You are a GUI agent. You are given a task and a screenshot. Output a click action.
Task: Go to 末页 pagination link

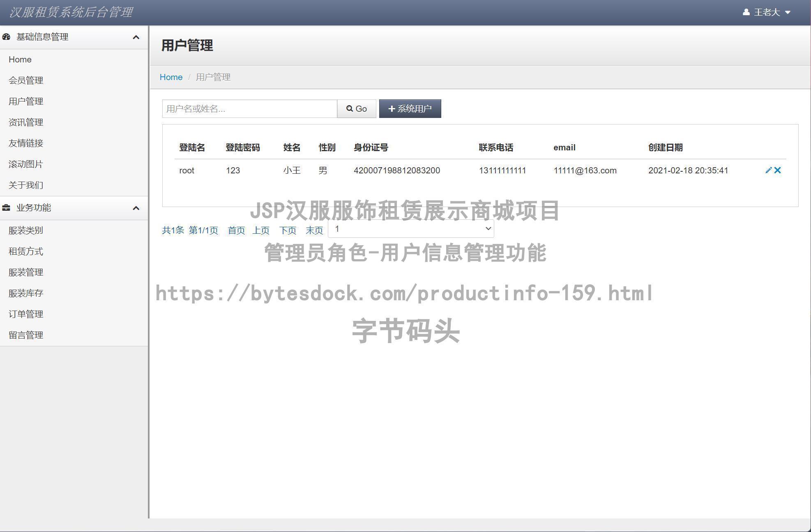tap(314, 230)
